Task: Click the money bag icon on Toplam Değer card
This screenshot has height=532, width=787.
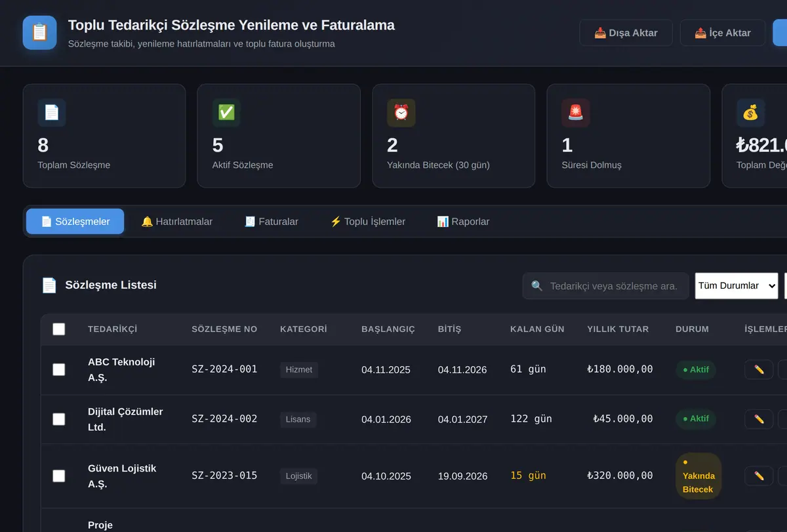Action: [x=750, y=113]
